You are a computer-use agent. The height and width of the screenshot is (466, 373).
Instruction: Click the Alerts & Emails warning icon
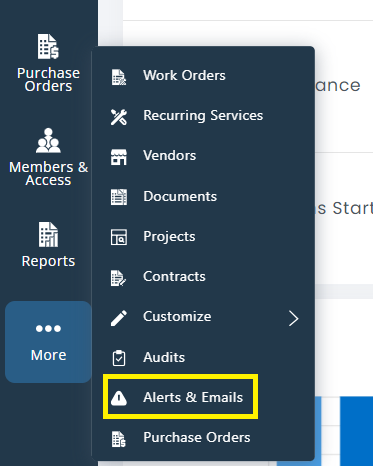[119, 398]
